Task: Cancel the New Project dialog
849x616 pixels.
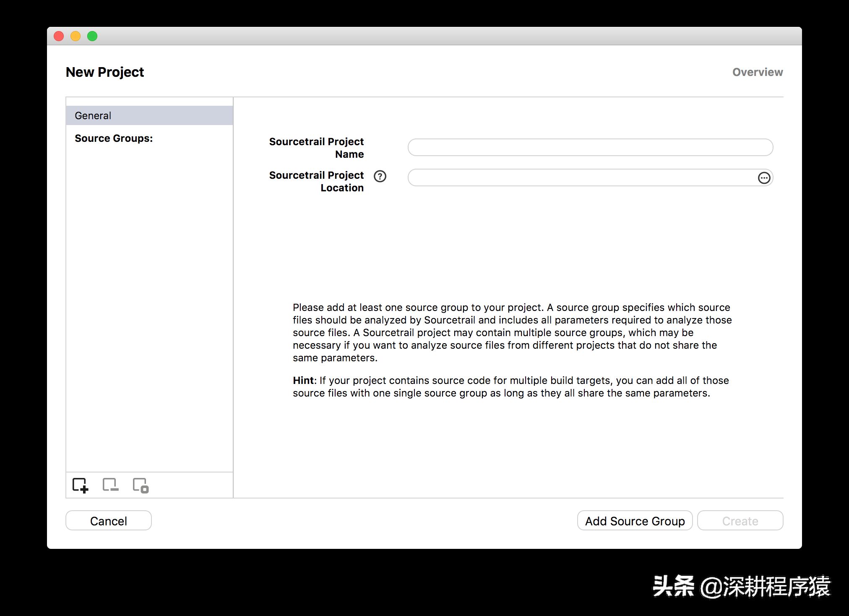Action: click(x=109, y=521)
